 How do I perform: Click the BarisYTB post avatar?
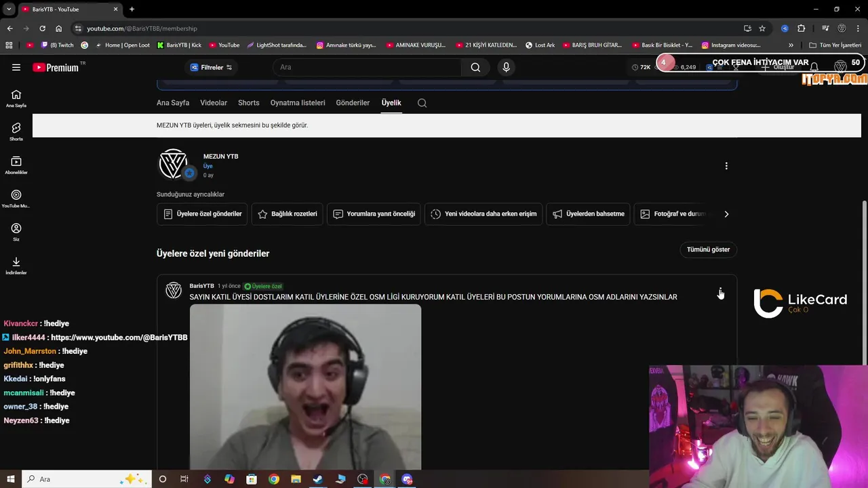(x=174, y=291)
